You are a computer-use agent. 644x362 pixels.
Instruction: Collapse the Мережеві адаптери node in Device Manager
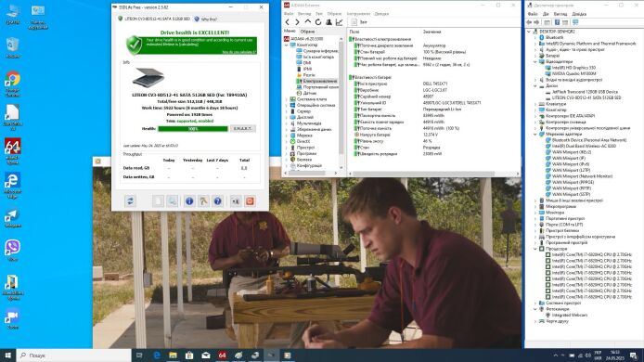pos(535,134)
